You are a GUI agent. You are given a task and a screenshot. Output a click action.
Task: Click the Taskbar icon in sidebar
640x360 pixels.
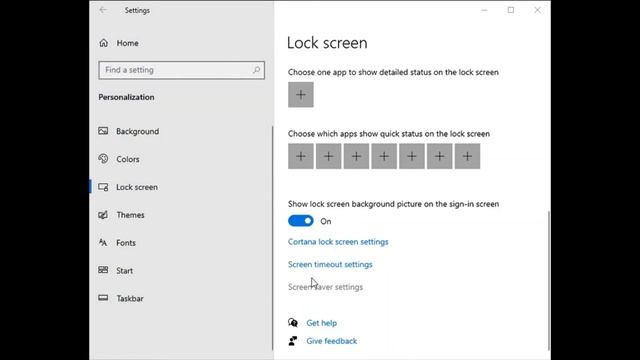click(103, 298)
